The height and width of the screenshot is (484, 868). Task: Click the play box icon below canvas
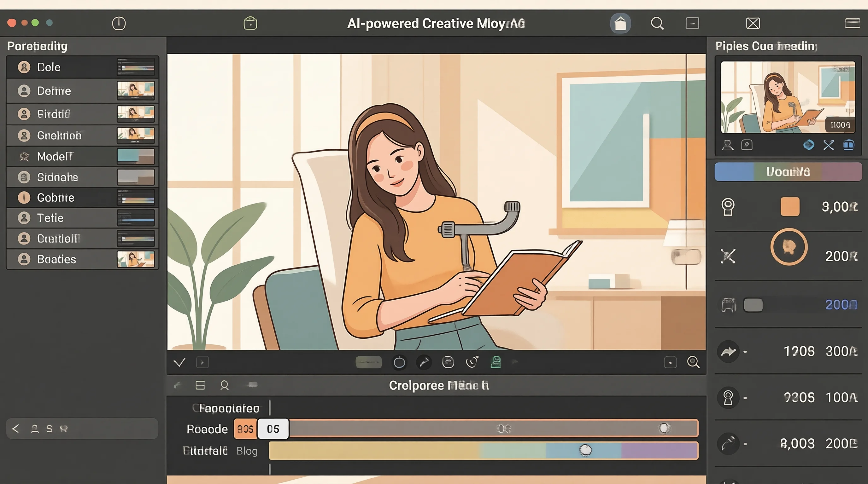pyautogui.click(x=202, y=362)
